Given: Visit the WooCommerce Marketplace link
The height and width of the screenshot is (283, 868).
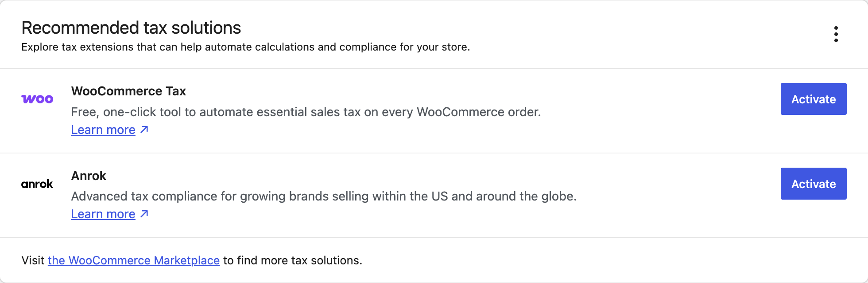Looking at the screenshot, I should 134,260.
